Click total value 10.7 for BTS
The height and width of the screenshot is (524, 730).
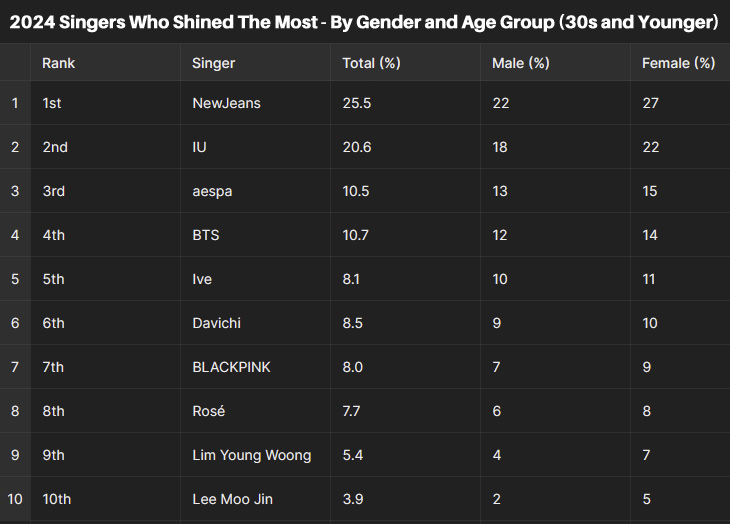pyautogui.click(x=355, y=235)
